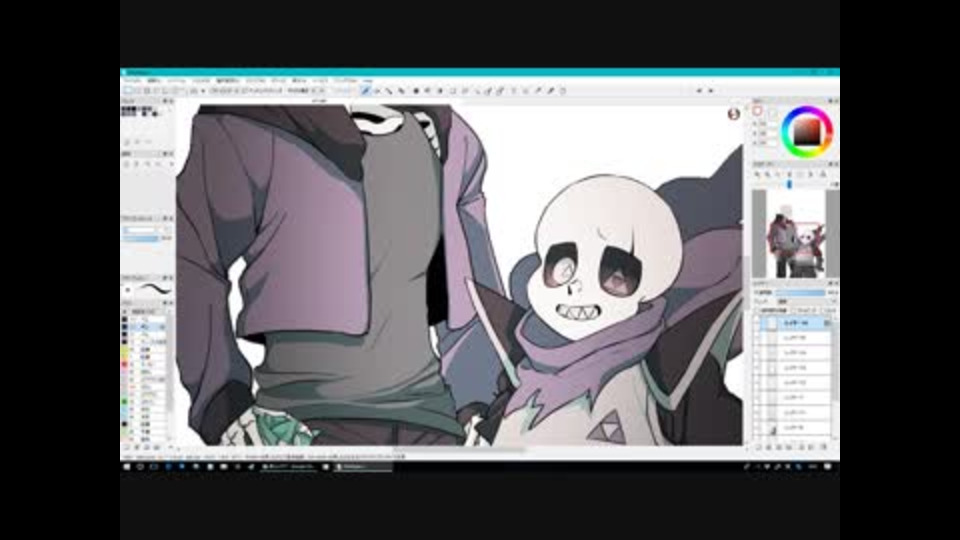The height and width of the screenshot is (540, 960).
Task: Click the brush stroke preview
Action: pyautogui.click(x=155, y=289)
